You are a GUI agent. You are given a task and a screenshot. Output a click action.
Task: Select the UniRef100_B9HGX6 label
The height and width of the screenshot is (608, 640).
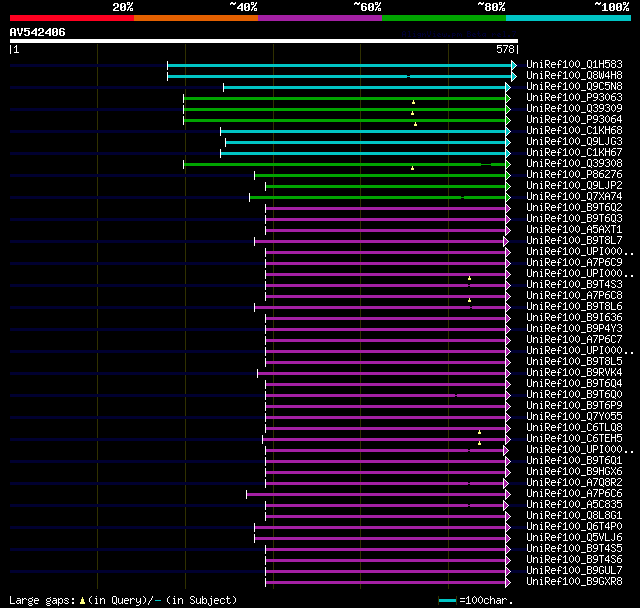[x=574, y=472]
